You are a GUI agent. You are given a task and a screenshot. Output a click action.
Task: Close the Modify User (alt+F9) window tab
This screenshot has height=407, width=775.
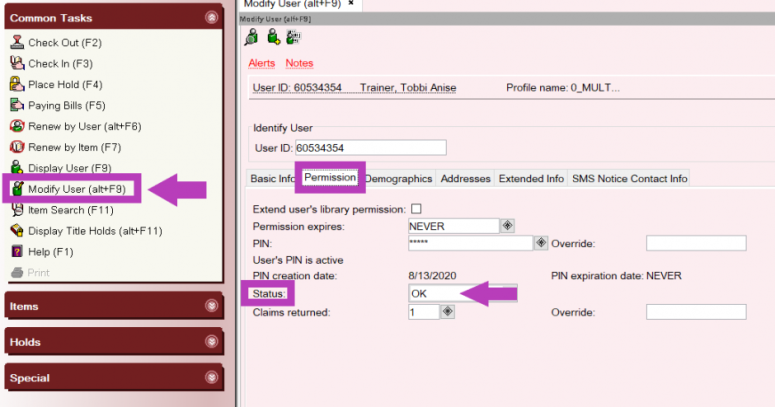click(x=351, y=3)
